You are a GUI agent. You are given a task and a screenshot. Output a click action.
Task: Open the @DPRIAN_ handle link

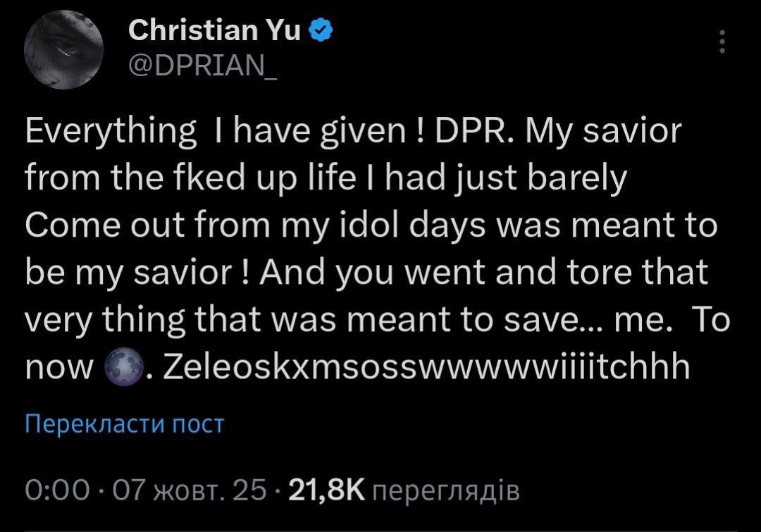[x=202, y=66]
